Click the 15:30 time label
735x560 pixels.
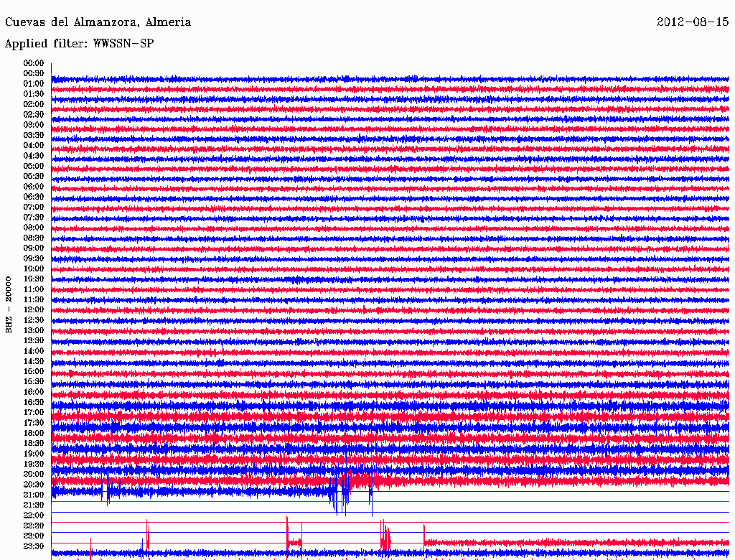[34, 382]
